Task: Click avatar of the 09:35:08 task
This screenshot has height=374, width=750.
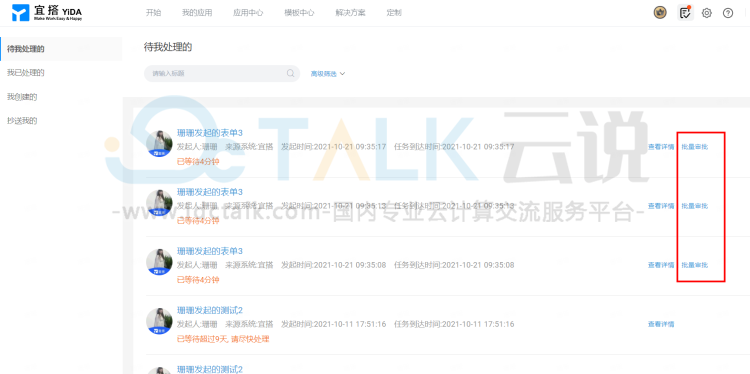Action: coord(159,262)
